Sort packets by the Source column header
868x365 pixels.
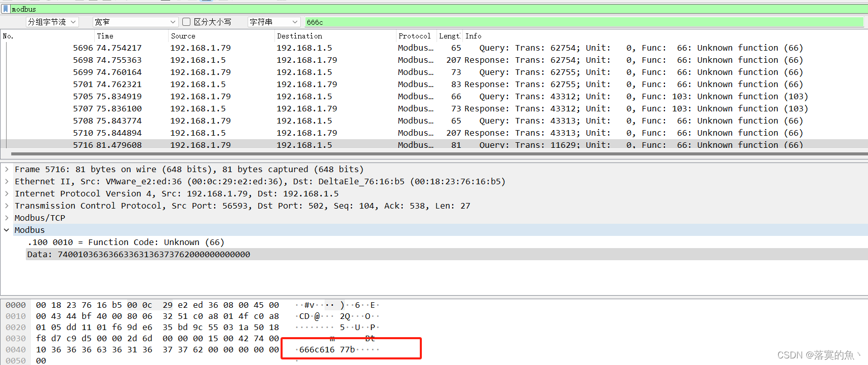[x=221, y=36]
